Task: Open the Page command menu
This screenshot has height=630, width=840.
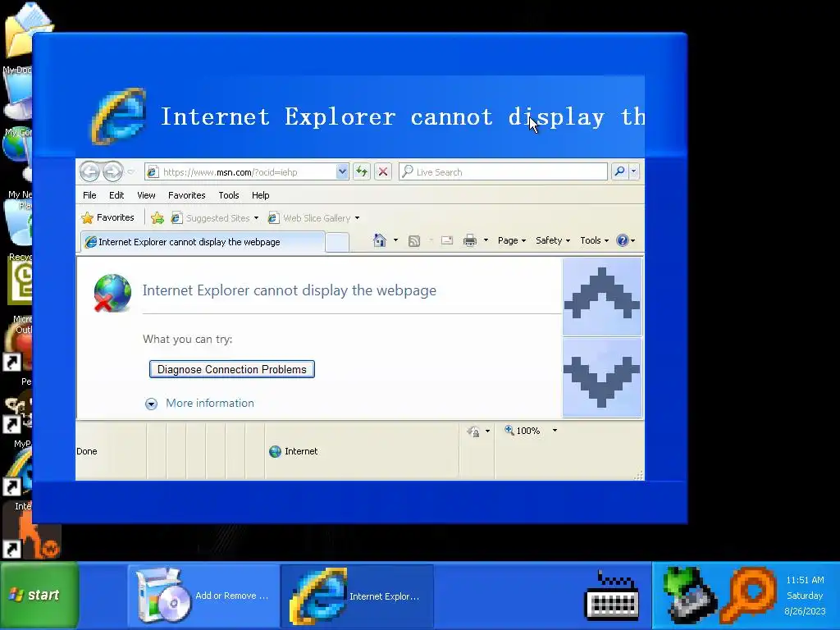Action: 512,240
